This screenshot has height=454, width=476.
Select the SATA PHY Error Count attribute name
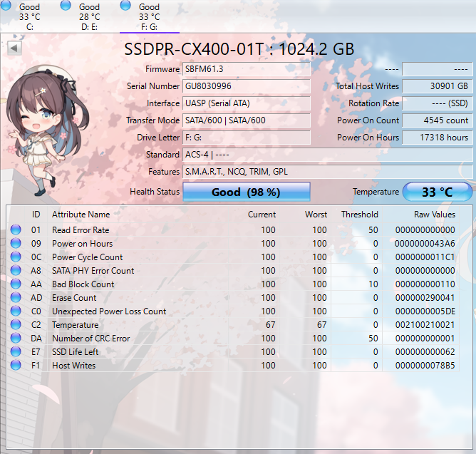(x=93, y=271)
